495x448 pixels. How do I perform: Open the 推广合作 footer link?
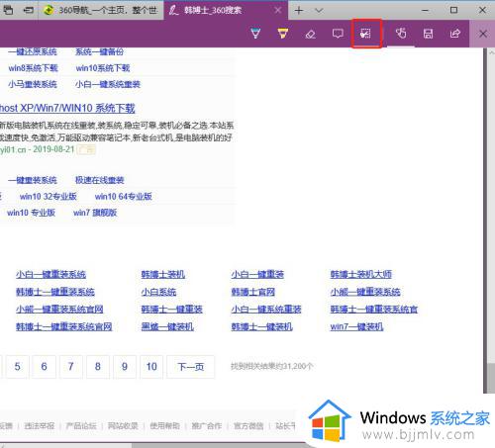coord(207,426)
